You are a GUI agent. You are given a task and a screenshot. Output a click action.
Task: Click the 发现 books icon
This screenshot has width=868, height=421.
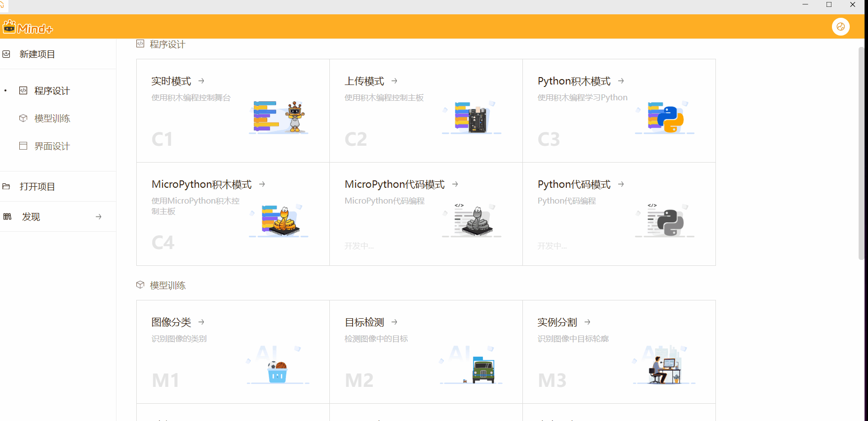coord(7,216)
